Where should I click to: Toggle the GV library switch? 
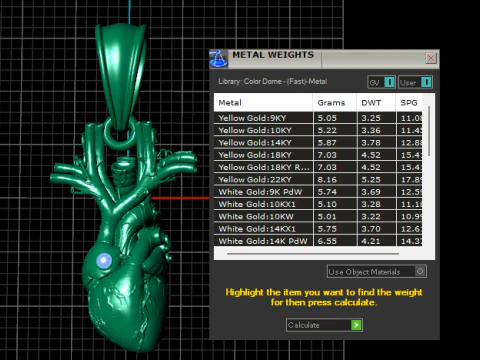pyautogui.click(x=382, y=82)
